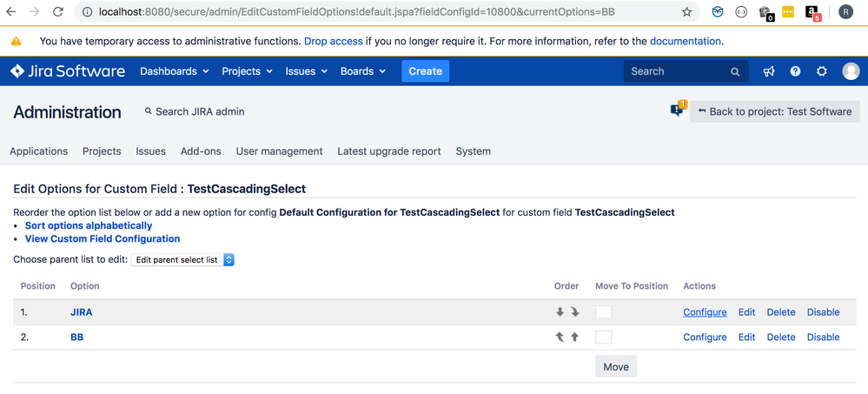Open the Issues admin tab
Viewport: 868px width, 394px height.
coord(150,151)
